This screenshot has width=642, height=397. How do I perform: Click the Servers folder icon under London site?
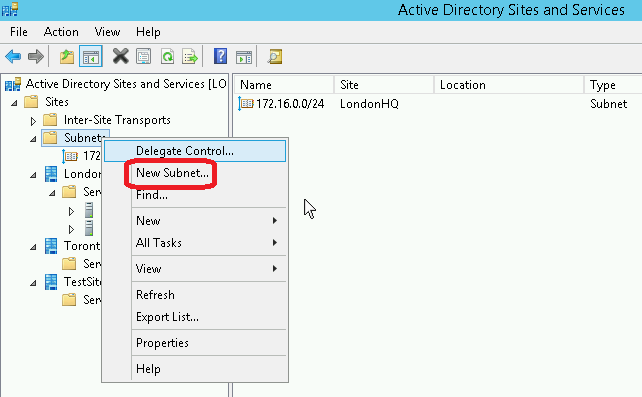[x=69, y=192]
